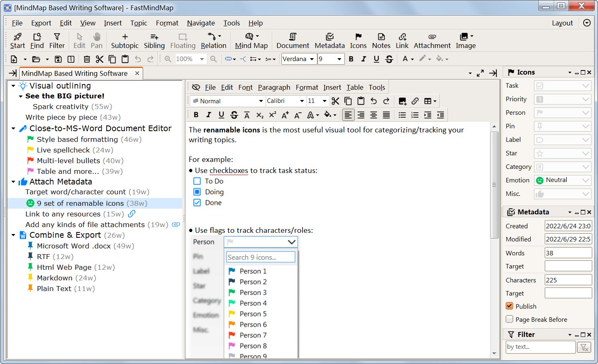Image resolution: width=598 pixels, height=364 pixels.
Task: Click the Floating topic icon
Action: [x=183, y=41]
